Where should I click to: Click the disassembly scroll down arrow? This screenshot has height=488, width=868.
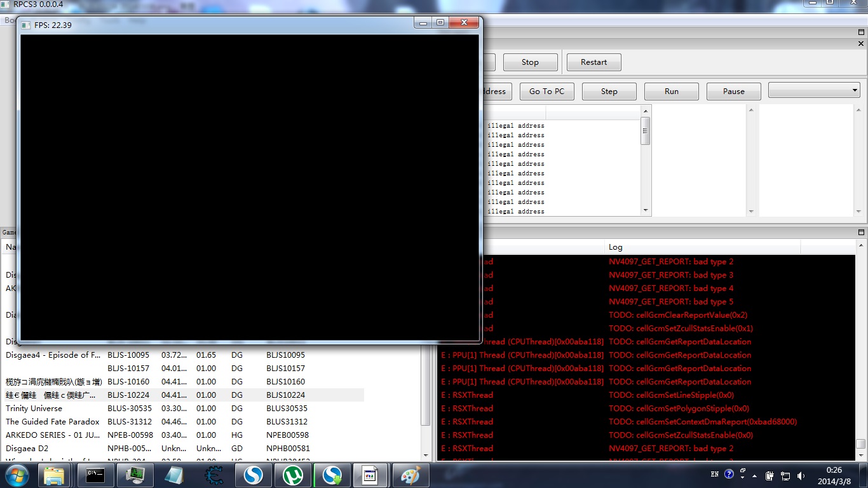[x=646, y=210]
